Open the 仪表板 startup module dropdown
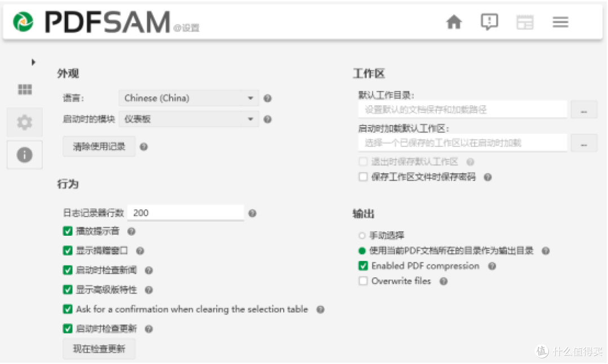 coord(189,119)
